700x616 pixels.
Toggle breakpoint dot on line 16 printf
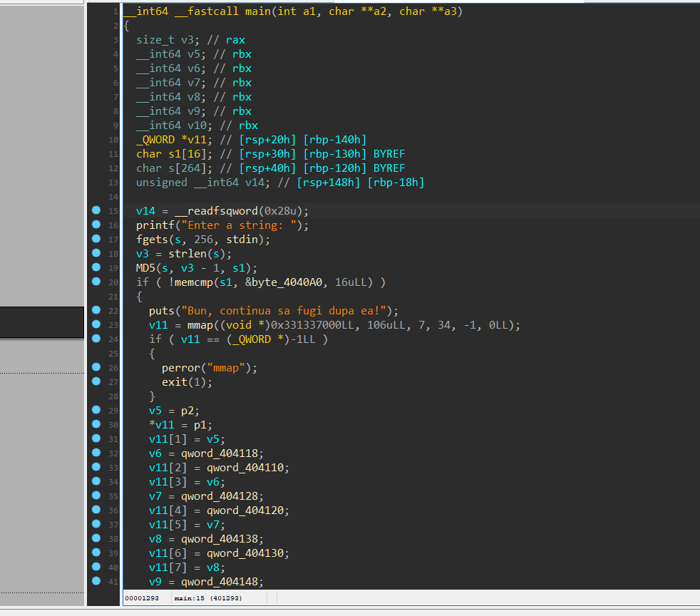coord(96,225)
